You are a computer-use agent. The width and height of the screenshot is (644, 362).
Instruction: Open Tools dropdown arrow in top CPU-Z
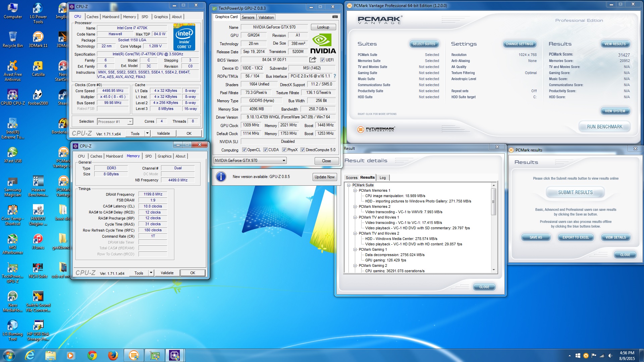click(147, 133)
